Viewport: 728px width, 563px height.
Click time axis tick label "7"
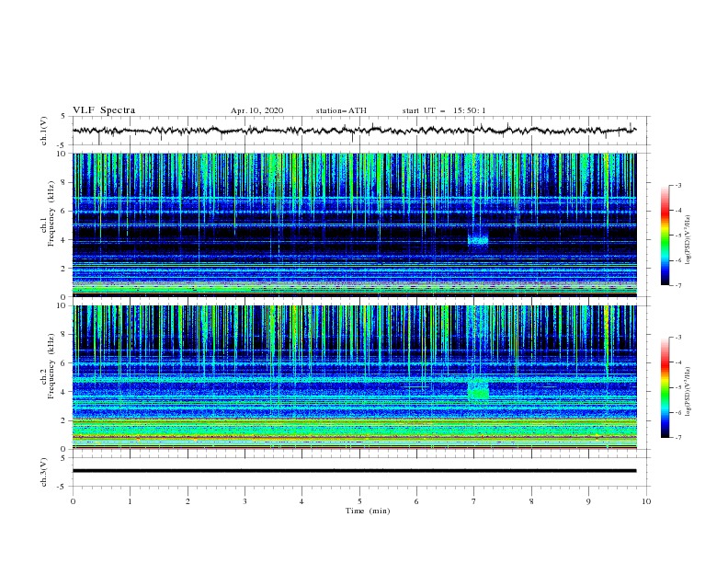click(x=474, y=501)
